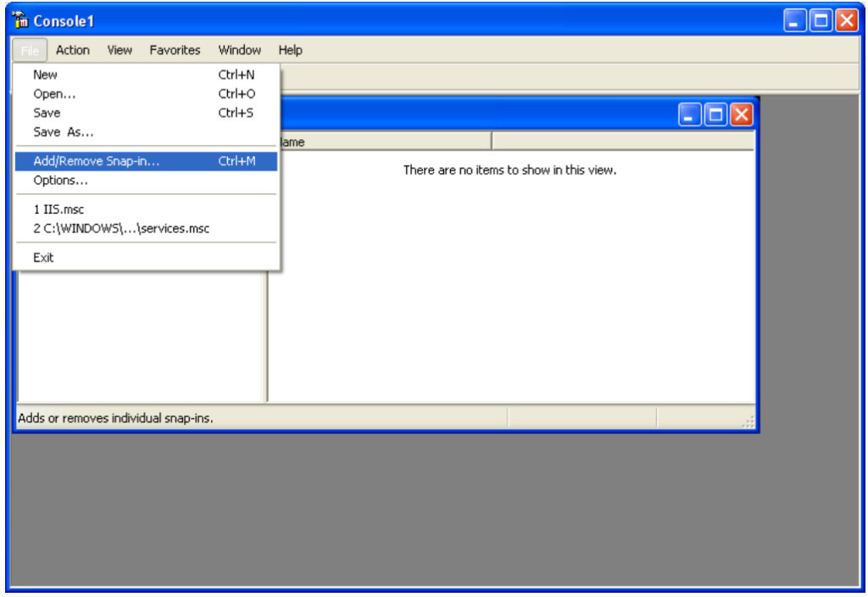Close the main Console1 window
This screenshot has width=868, height=597.
point(846,21)
